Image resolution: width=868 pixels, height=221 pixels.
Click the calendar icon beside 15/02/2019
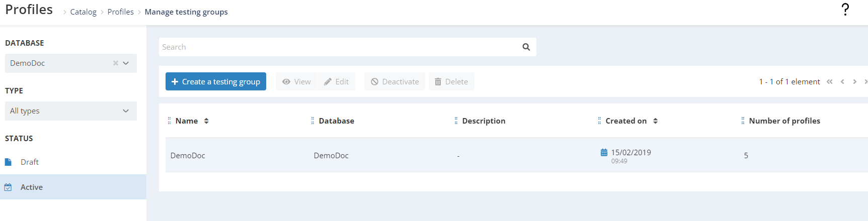tap(604, 152)
